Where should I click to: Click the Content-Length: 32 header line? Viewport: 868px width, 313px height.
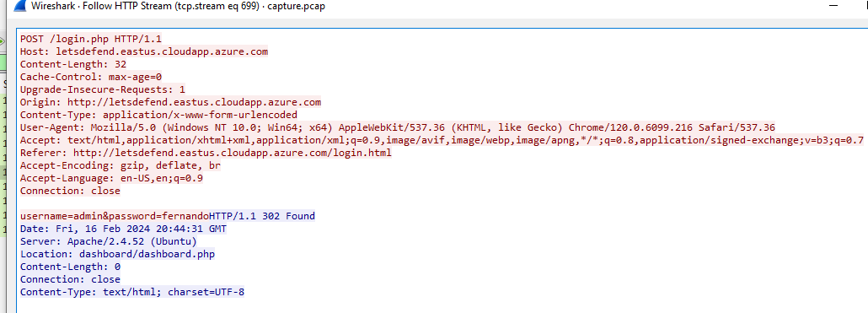[73, 64]
